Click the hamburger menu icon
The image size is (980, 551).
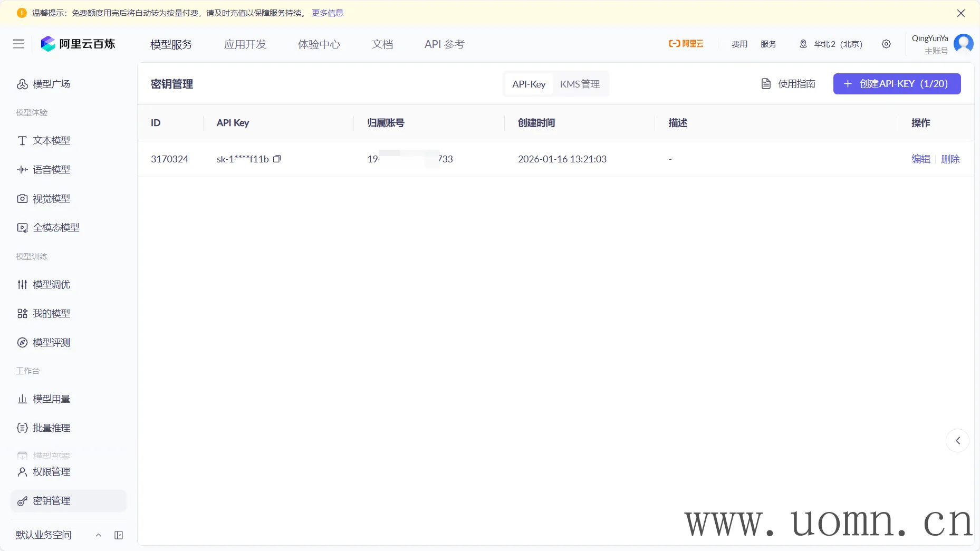pyautogui.click(x=18, y=44)
